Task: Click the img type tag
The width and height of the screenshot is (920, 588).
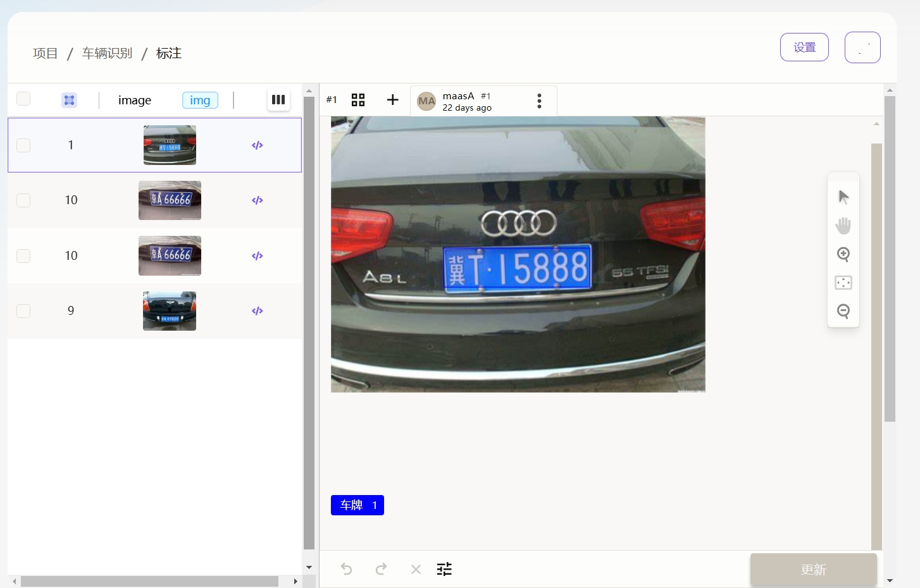Action: pyautogui.click(x=200, y=100)
